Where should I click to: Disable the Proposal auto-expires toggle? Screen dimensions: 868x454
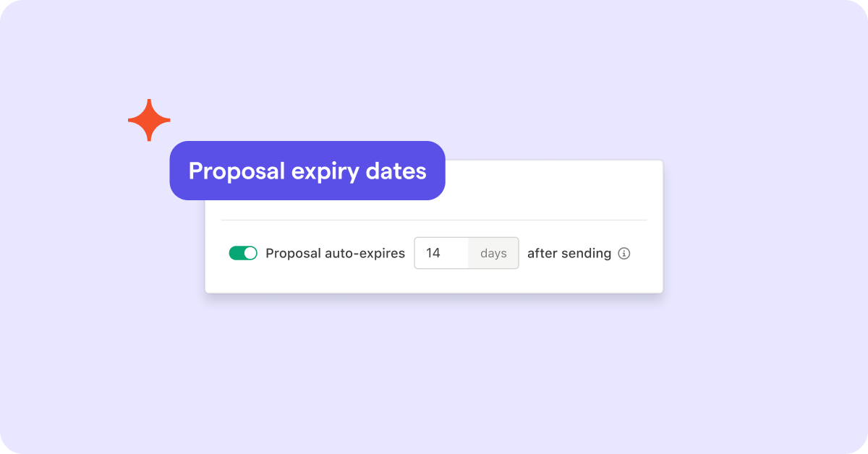coord(243,253)
